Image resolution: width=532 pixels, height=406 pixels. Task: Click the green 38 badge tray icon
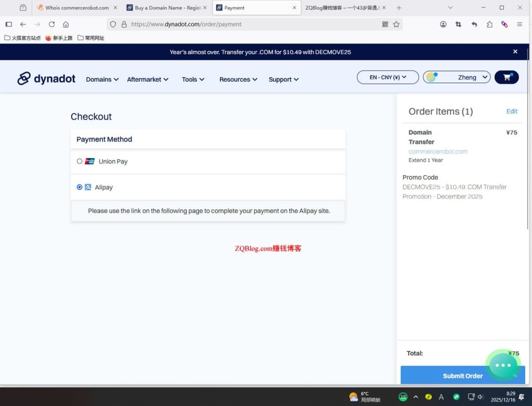pos(403,397)
